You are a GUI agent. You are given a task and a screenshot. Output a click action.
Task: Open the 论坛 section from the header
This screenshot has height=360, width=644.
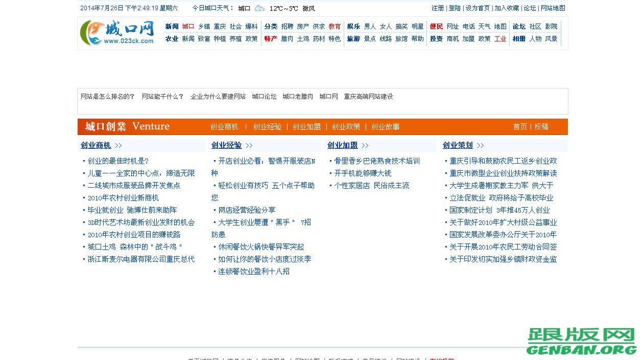coord(518,26)
